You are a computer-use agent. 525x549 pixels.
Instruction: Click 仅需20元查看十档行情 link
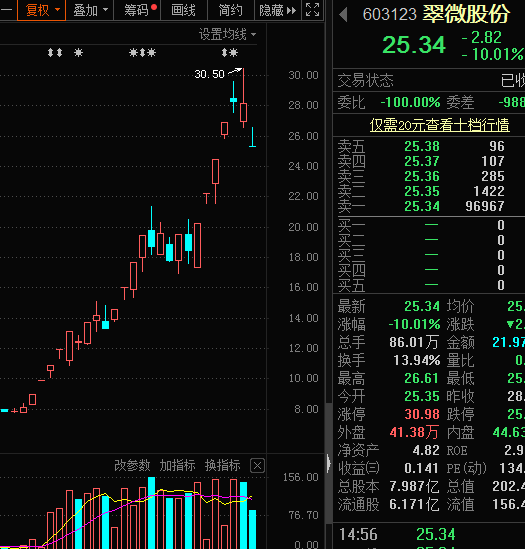point(440,125)
